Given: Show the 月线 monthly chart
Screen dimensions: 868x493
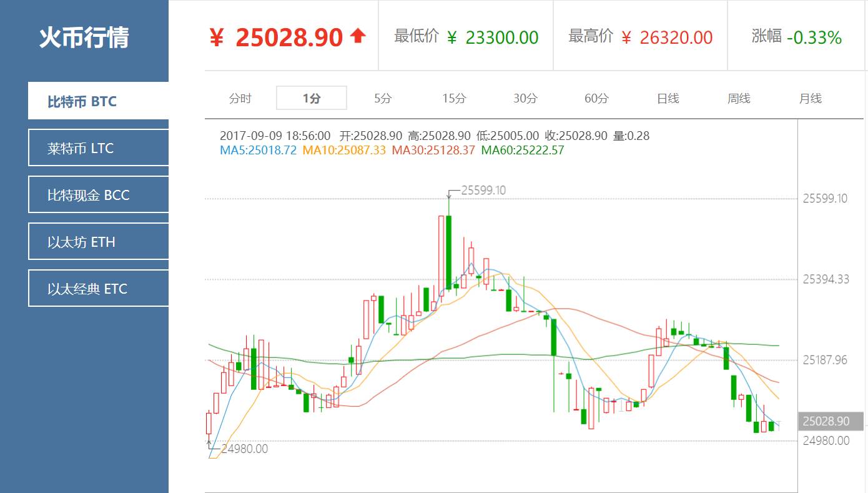Looking at the screenshot, I should coord(811,98).
